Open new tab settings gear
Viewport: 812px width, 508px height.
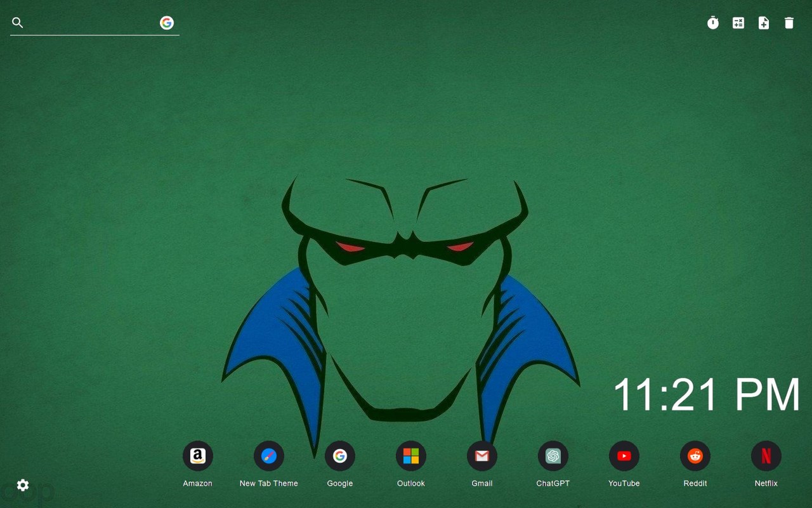pyautogui.click(x=23, y=485)
